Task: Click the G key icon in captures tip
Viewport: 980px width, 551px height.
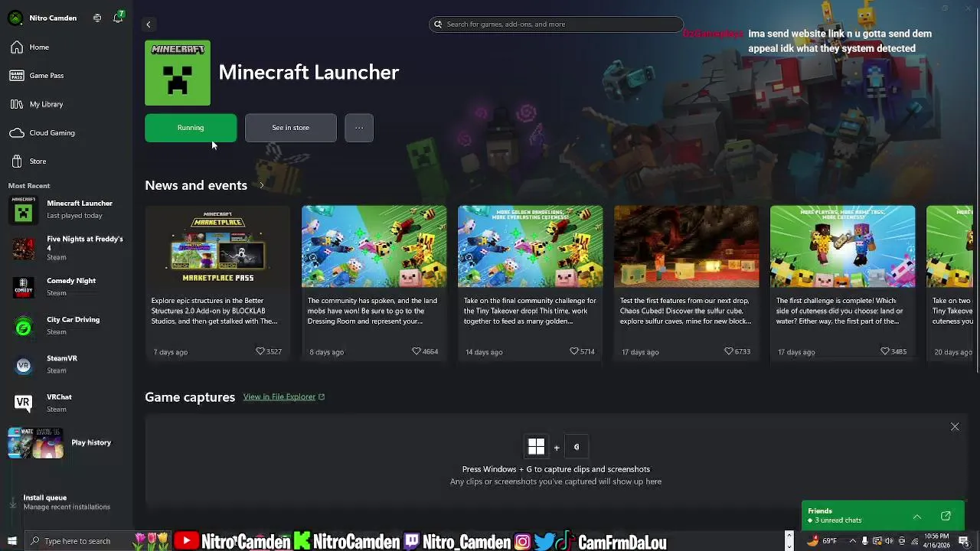Action: [577, 446]
